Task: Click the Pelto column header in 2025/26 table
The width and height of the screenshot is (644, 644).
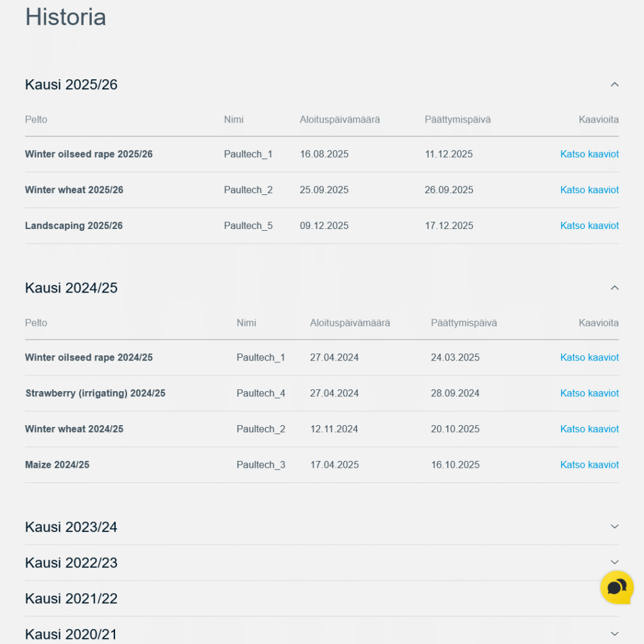Action: pos(36,119)
